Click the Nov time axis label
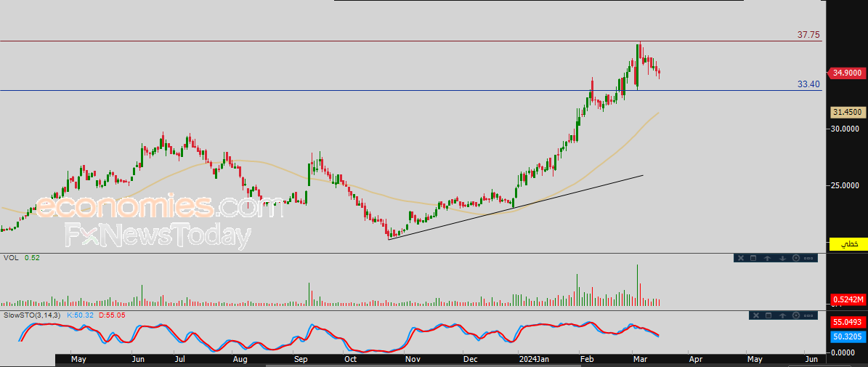This screenshot has height=367, width=868. click(412, 359)
